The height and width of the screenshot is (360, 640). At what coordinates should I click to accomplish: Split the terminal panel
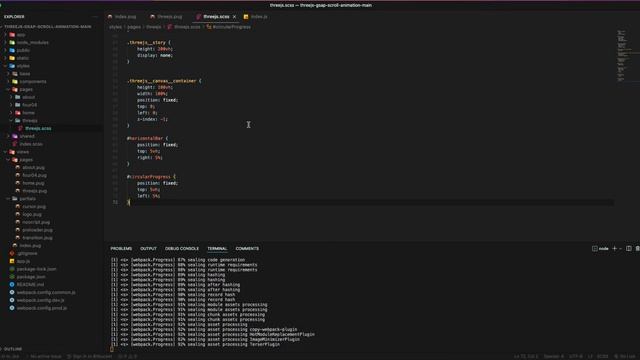(629, 248)
